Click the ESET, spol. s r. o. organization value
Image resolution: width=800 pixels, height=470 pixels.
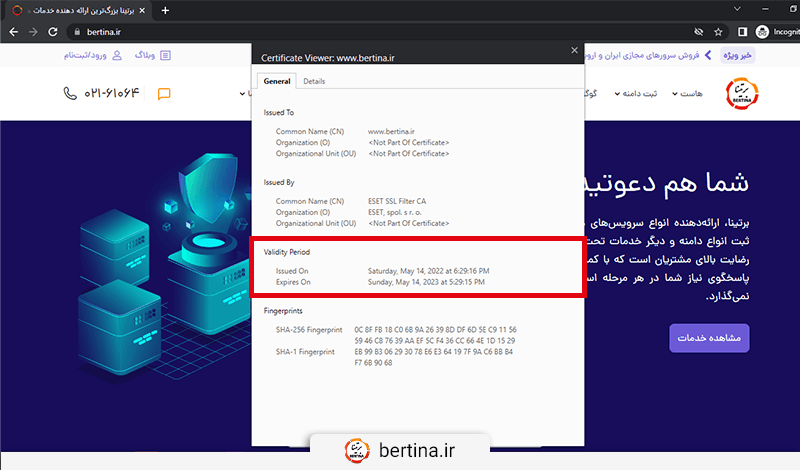coord(395,212)
